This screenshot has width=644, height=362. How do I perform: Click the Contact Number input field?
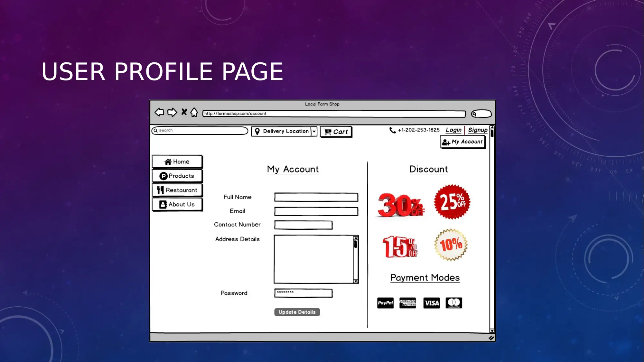tap(303, 225)
